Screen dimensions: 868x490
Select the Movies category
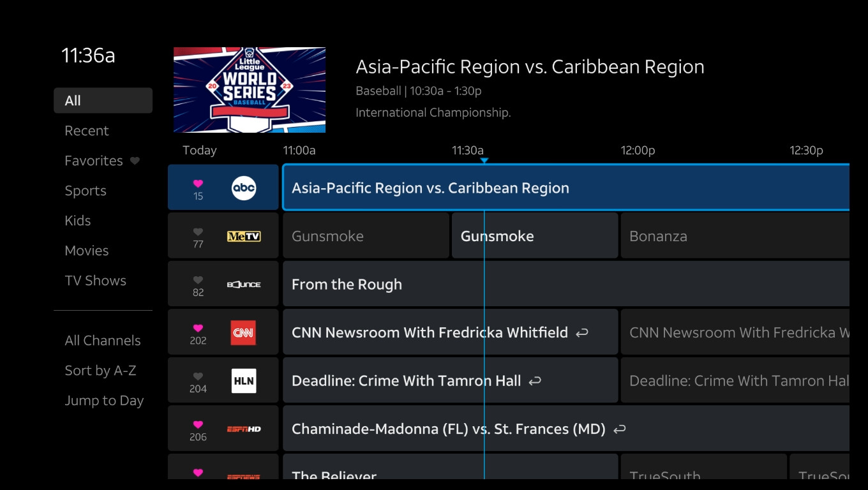(87, 251)
